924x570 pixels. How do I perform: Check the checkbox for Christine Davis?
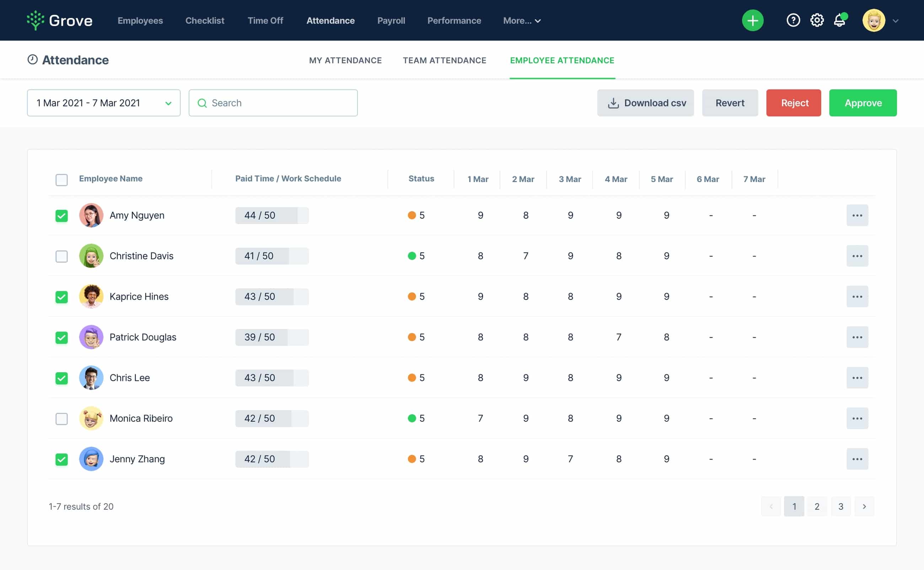(61, 256)
